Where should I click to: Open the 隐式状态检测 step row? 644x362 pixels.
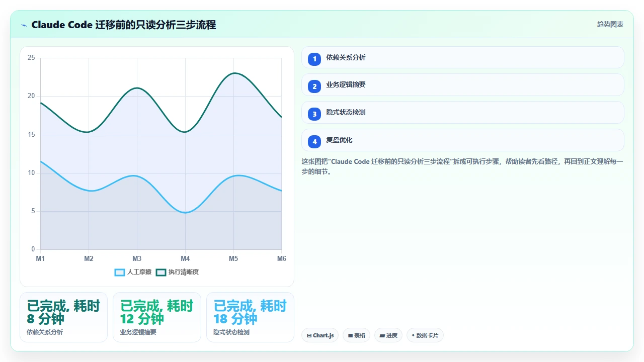463,113
